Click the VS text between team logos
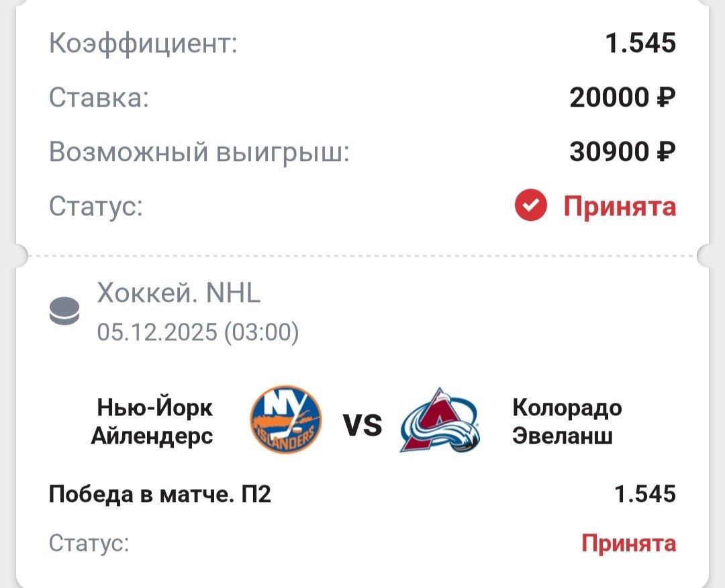The image size is (725, 588). click(362, 424)
